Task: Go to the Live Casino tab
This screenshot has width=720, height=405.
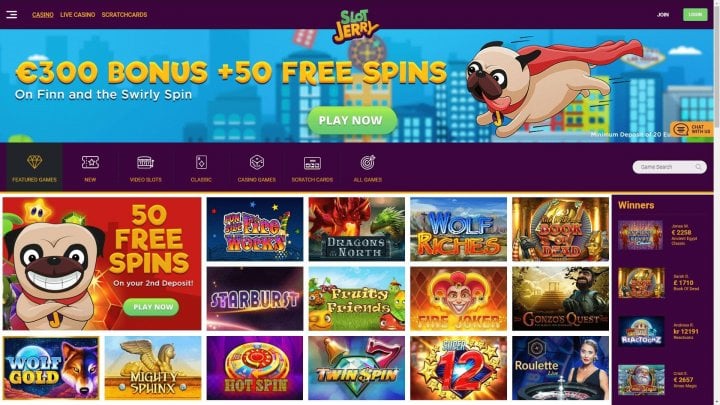Action: click(x=78, y=15)
